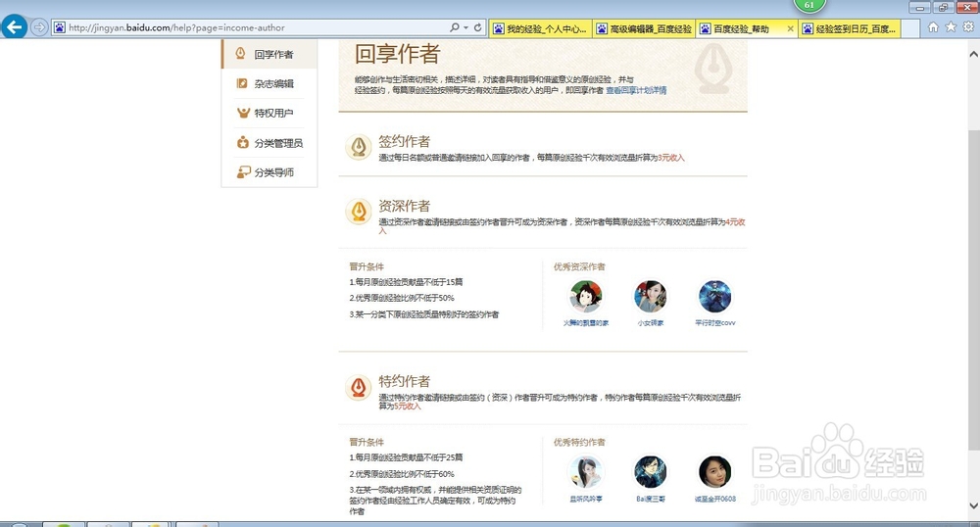Click the pen icon next to 回享作者
Viewport: 980px width, 527px height.
(241, 54)
